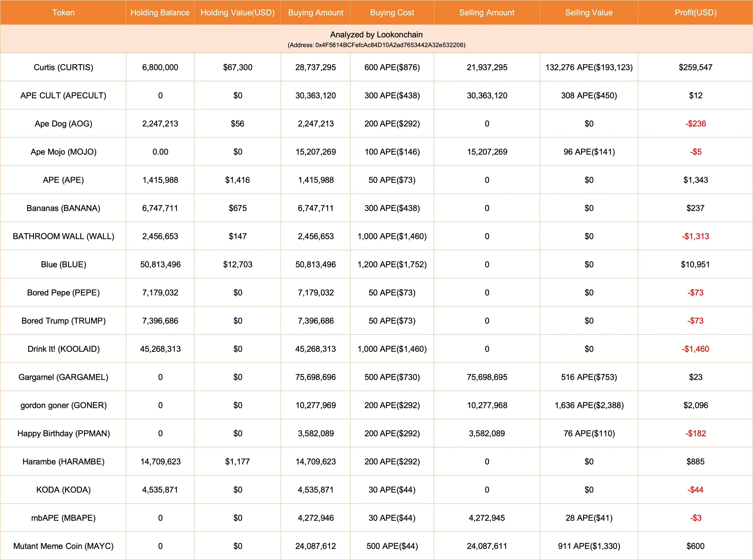
Task: Click the Buying Amount column header
Action: (x=315, y=13)
